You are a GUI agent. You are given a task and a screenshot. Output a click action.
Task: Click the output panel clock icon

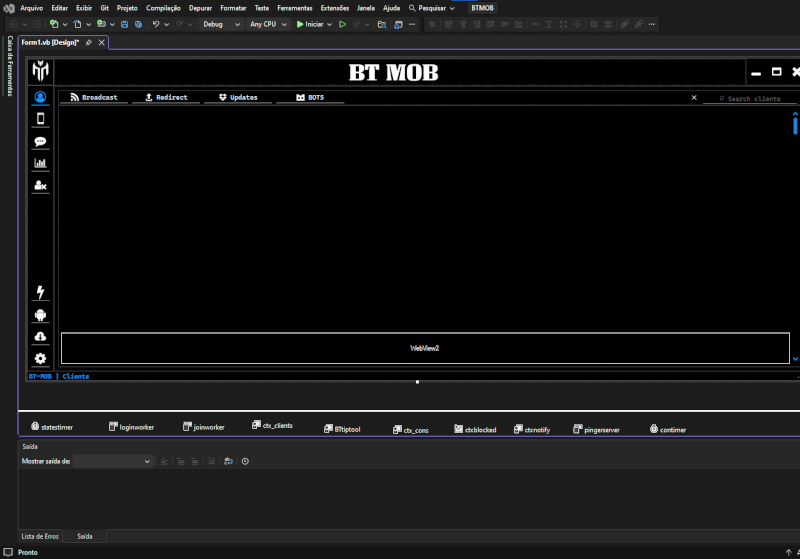pyautogui.click(x=245, y=461)
